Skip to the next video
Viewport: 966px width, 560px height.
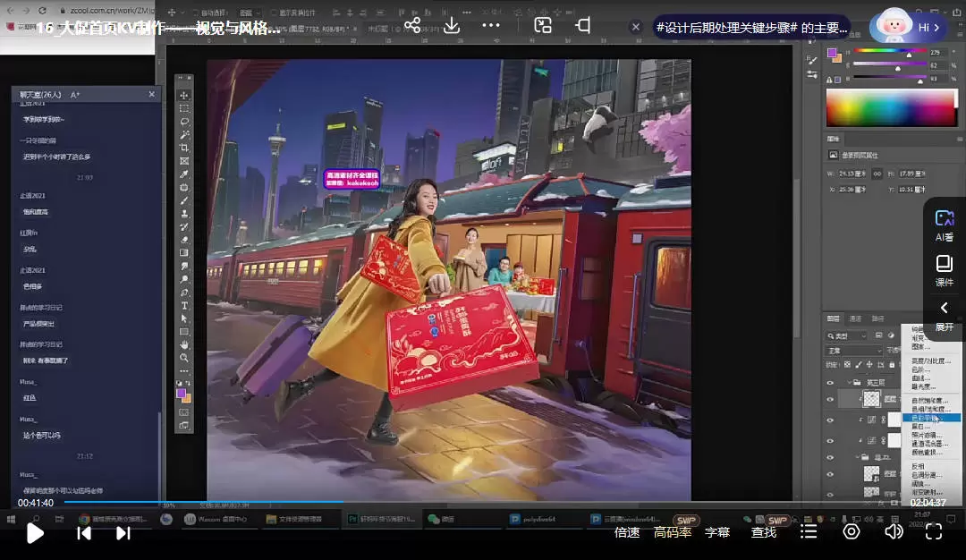123,533
